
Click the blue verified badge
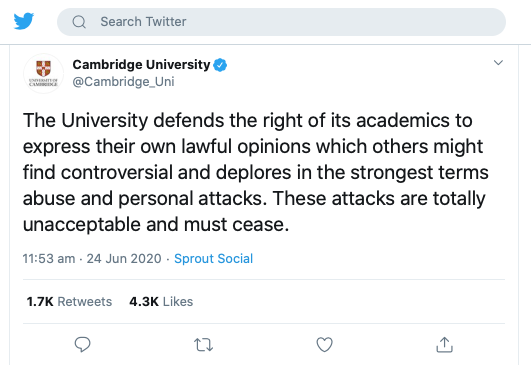click(x=220, y=65)
